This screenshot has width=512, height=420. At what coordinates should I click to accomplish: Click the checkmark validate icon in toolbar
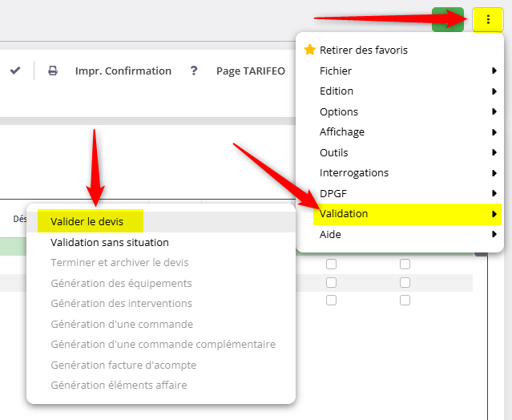click(15, 71)
